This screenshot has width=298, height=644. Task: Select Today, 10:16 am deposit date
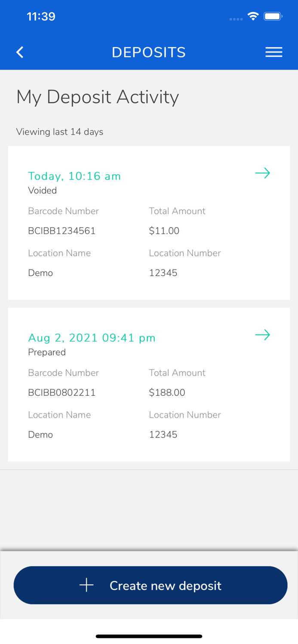coord(74,176)
